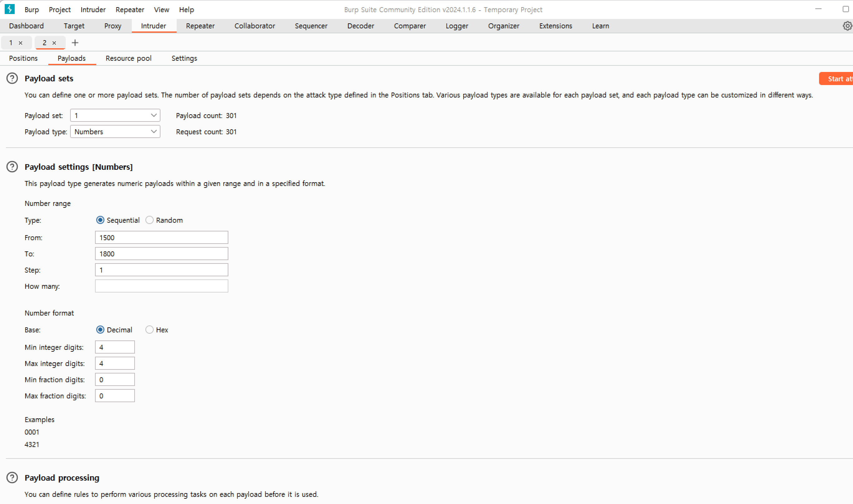Open the Payload set dropdown
The width and height of the screenshot is (853, 504).
click(115, 116)
